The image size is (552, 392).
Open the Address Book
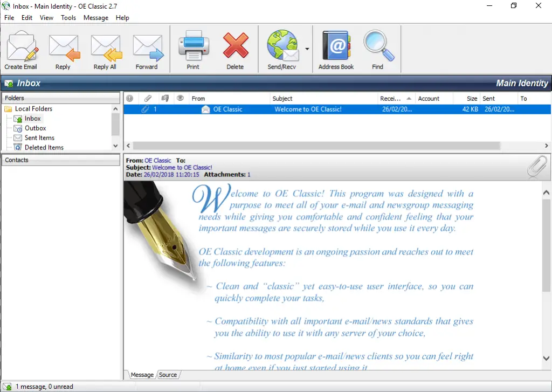pyautogui.click(x=336, y=49)
